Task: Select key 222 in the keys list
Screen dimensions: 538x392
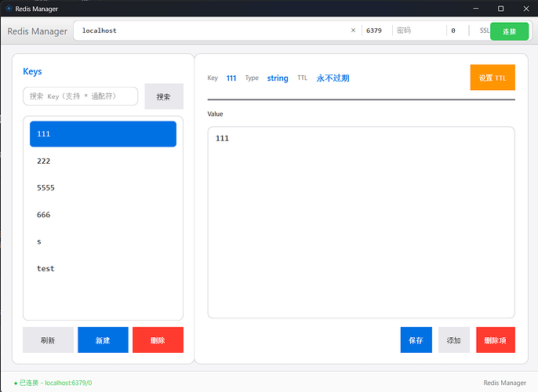Action: pos(103,161)
